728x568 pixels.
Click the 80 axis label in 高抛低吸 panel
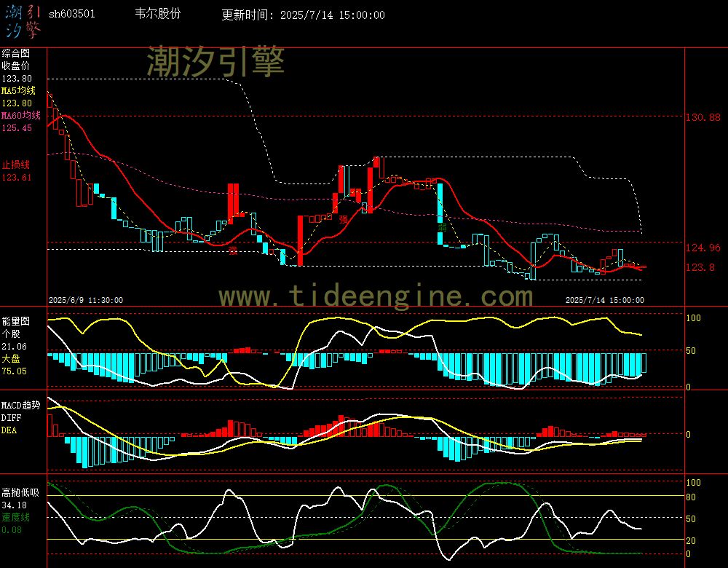pyautogui.click(x=691, y=497)
